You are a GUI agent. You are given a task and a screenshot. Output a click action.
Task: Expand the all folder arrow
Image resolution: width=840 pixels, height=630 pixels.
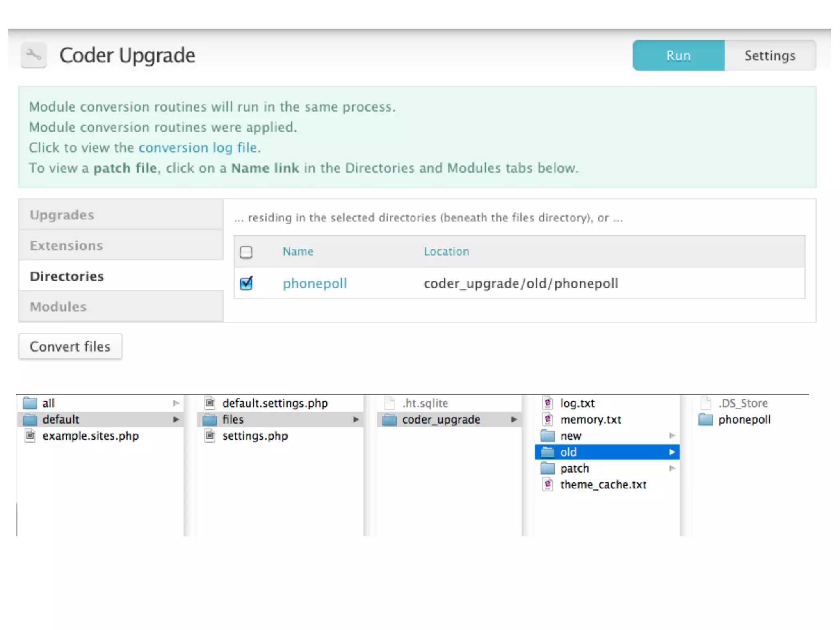(176, 403)
